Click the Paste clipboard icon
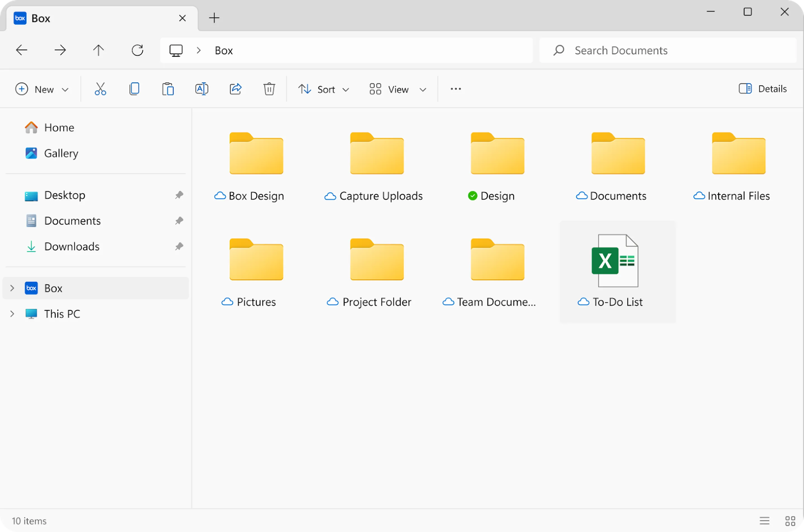Screen dimensions: 804x532 [168, 89]
